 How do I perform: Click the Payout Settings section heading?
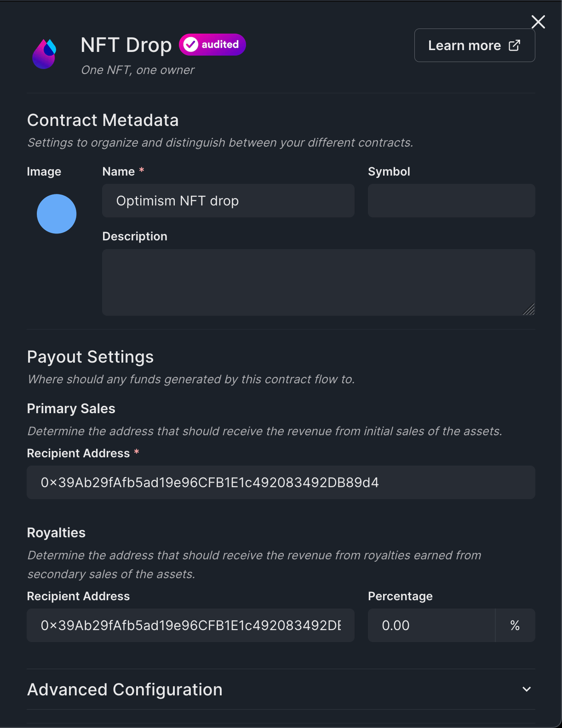pyautogui.click(x=90, y=357)
